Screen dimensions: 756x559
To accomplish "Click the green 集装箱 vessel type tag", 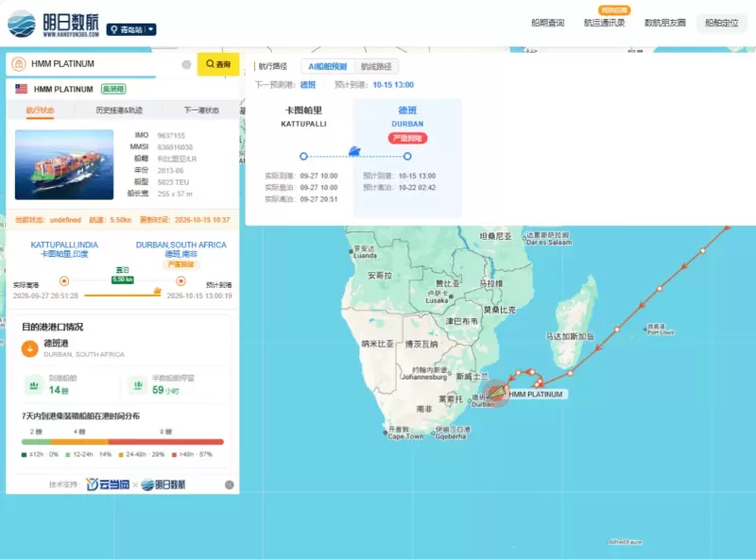I will pyautogui.click(x=113, y=89).
